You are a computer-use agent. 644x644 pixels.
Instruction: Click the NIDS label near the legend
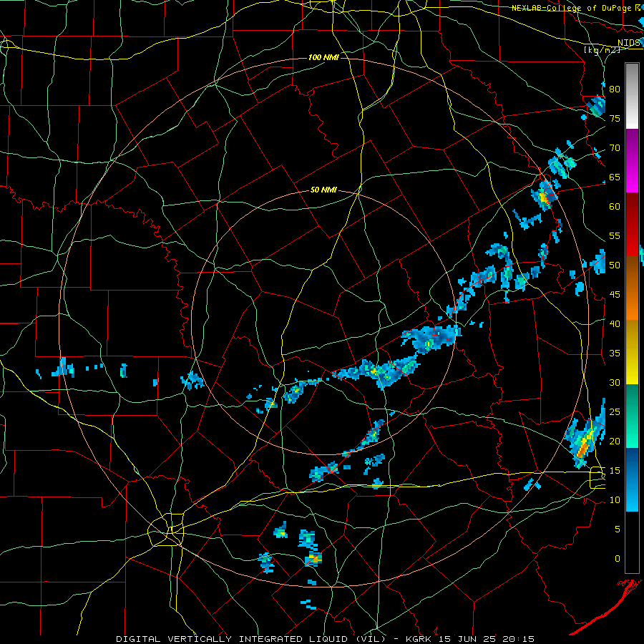[x=629, y=43]
